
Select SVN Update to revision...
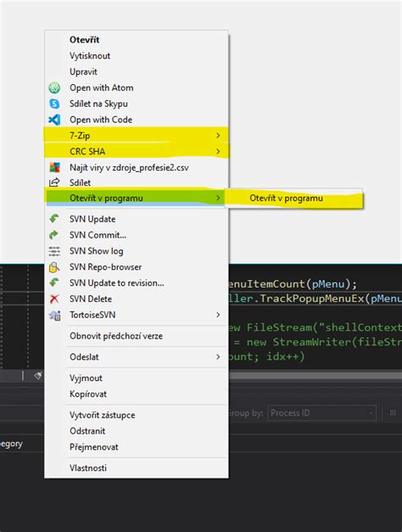(x=136, y=283)
